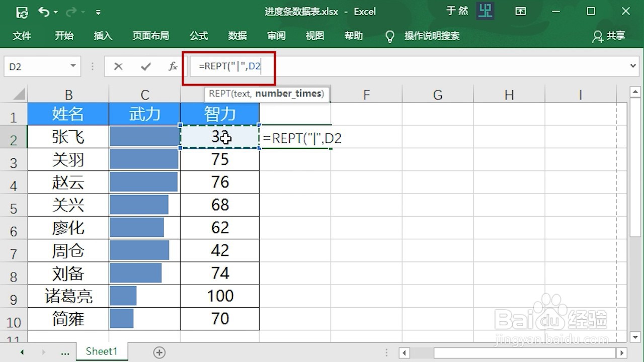Click the Save icon on Quick Access Toolbar
The image size is (644, 362).
[x=22, y=12]
